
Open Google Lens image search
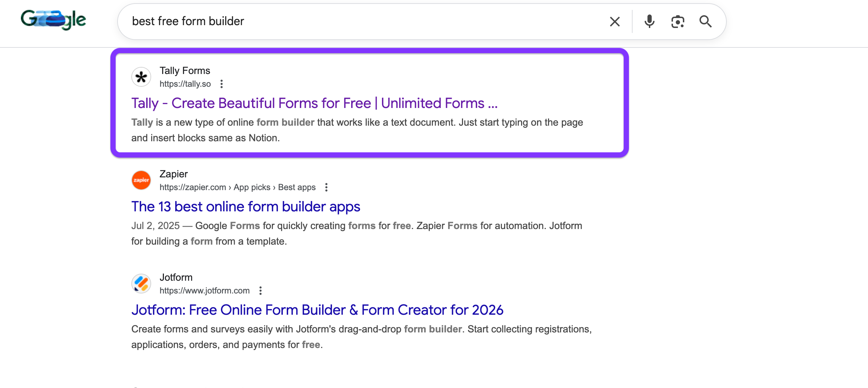point(678,22)
